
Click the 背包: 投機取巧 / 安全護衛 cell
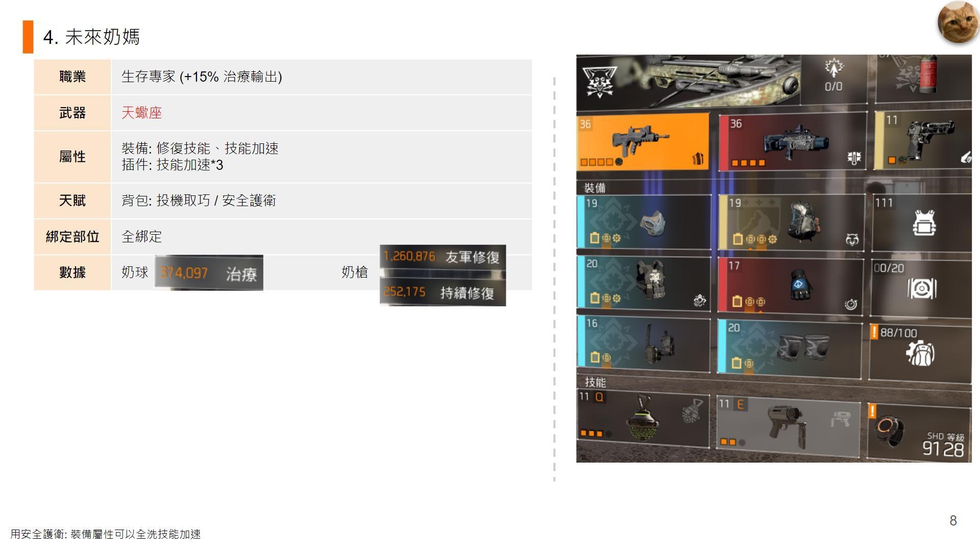[x=322, y=201]
